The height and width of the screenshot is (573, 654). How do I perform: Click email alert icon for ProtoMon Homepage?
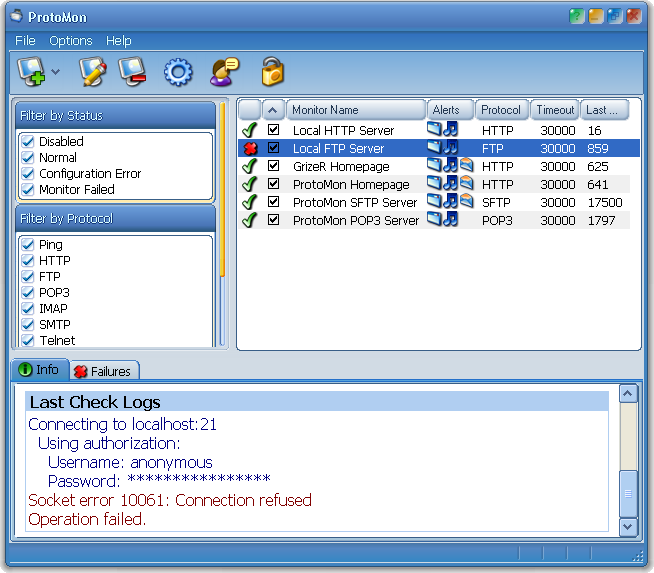pyautogui.click(x=467, y=183)
